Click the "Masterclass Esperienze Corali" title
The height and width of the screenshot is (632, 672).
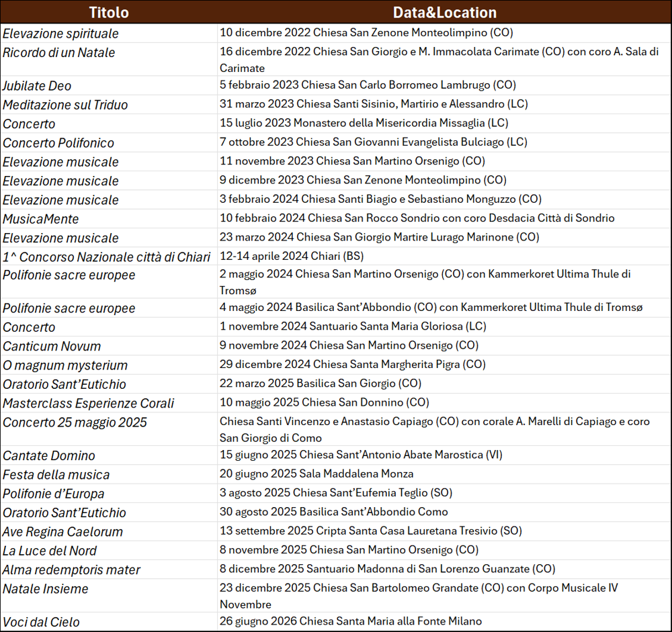(x=88, y=403)
